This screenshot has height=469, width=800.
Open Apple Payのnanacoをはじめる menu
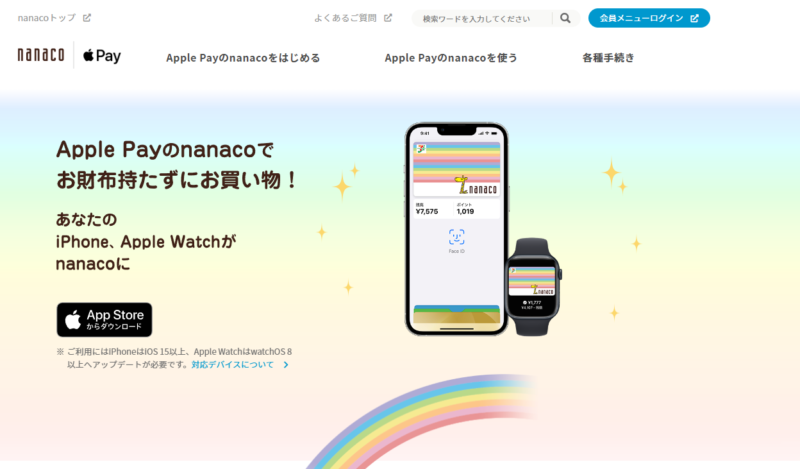point(243,58)
